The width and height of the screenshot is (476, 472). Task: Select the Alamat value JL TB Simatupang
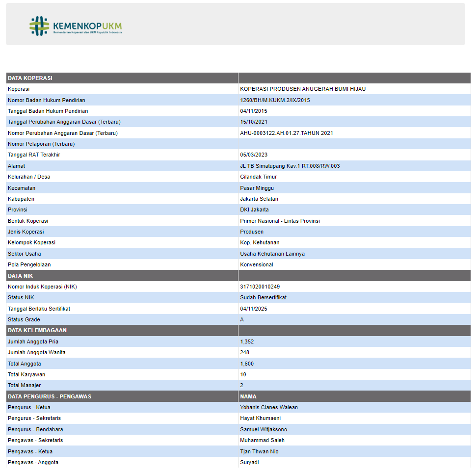(x=290, y=166)
